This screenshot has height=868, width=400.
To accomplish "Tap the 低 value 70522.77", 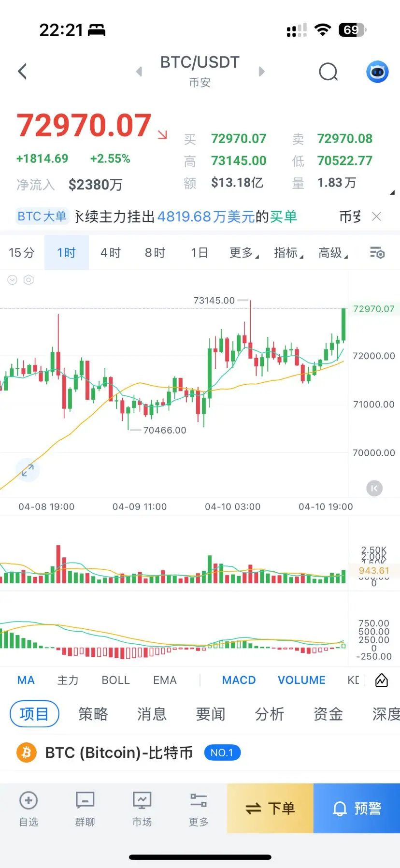I will (x=345, y=160).
